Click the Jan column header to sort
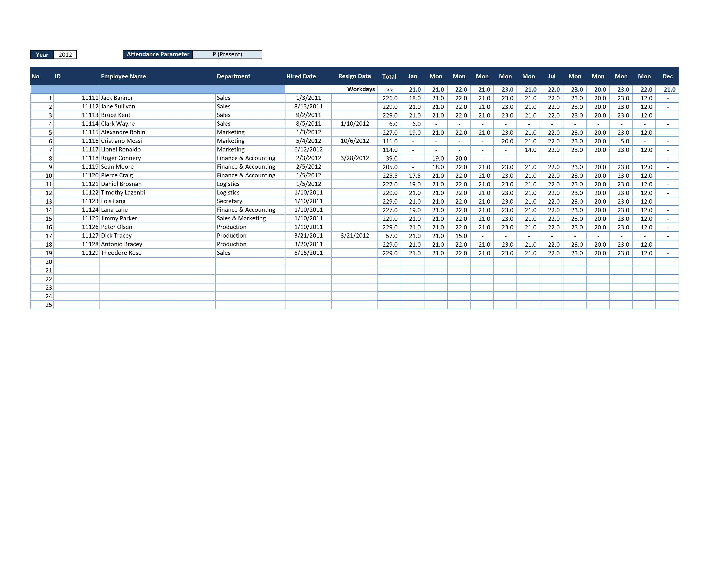The width and height of the screenshot is (728, 563). (x=414, y=77)
